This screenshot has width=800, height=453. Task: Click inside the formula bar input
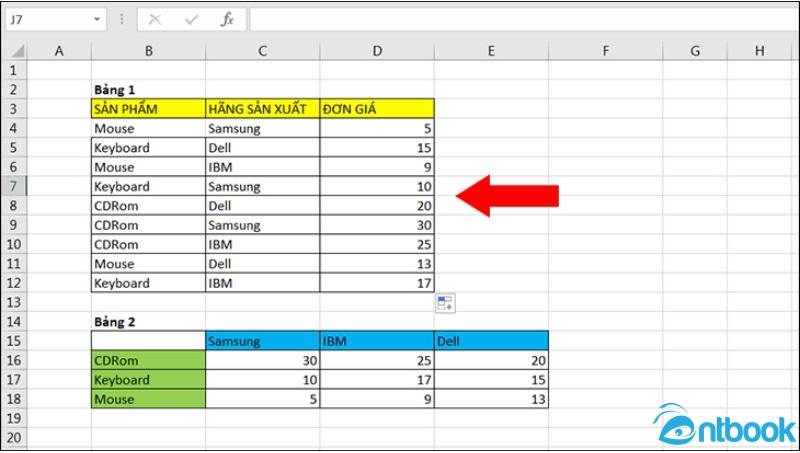pyautogui.click(x=523, y=20)
